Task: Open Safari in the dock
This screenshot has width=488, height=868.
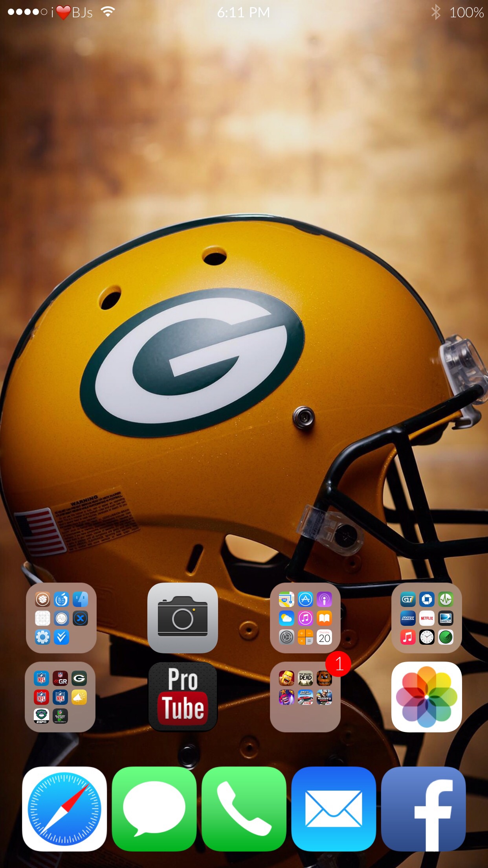Action: point(64,809)
